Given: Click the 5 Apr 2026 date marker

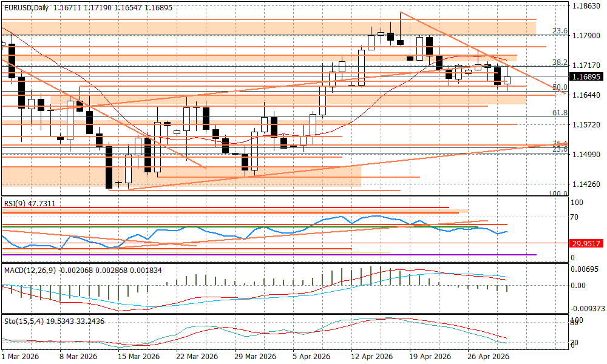Looking at the screenshot, I should [311, 357].
